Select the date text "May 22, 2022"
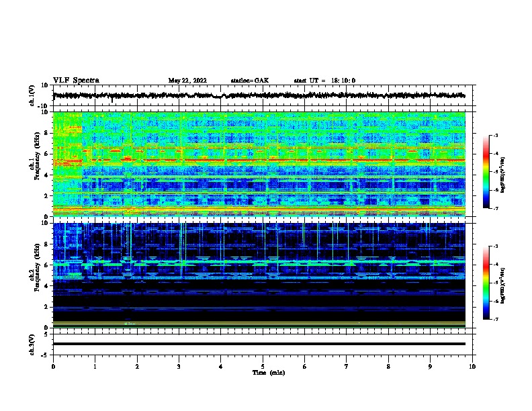The height and width of the screenshot is (411, 532). (x=187, y=81)
